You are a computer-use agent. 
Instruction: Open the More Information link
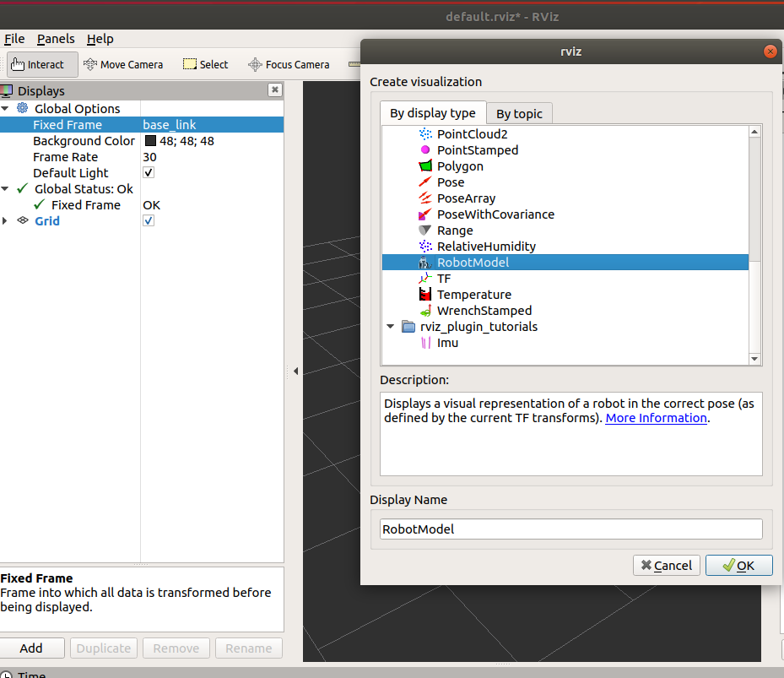click(x=656, y=418)
